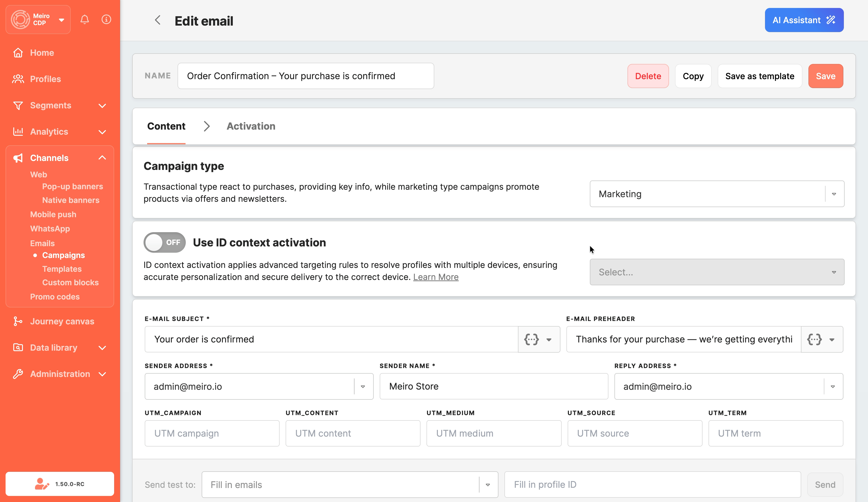Image resolution: width=868 pixels, height=502 pixels.
Task: Click the UTM campaign input field
Action: point(212,433)
